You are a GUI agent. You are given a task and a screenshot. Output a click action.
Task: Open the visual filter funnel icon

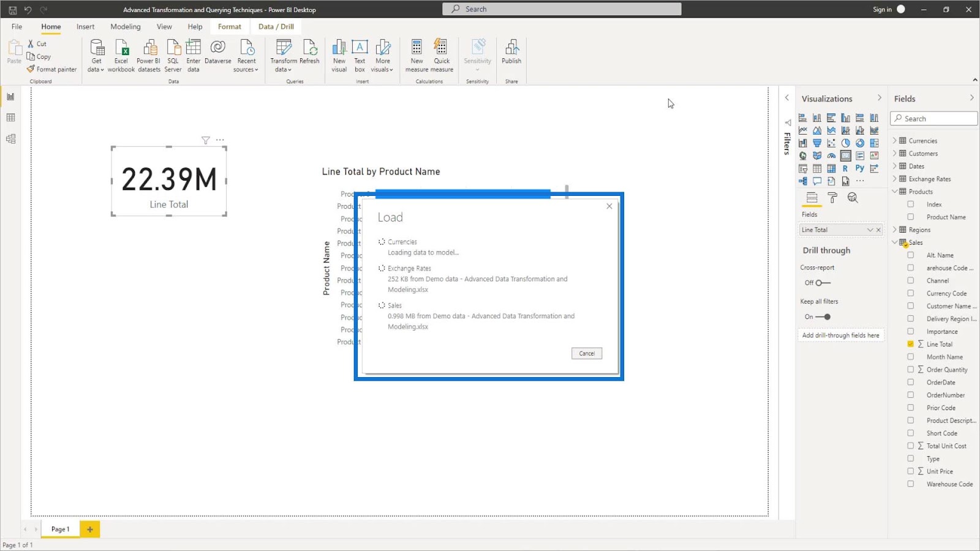click(x=206, y=140)
